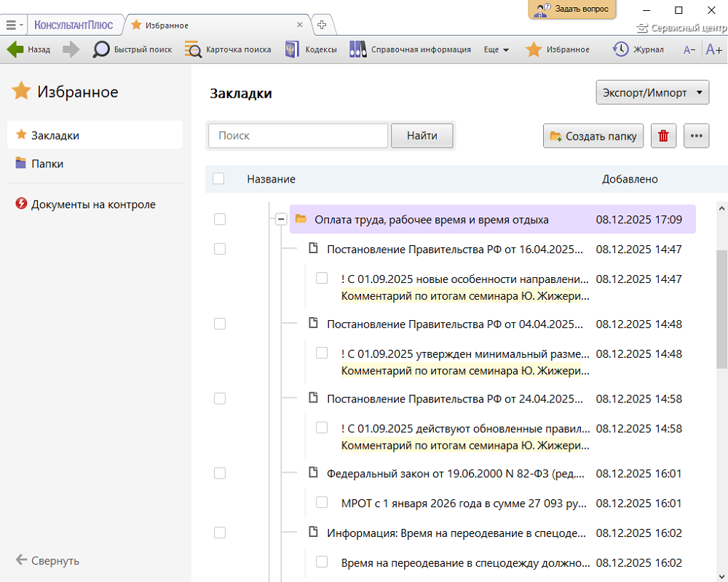Click the bookmark search input field

pyautogui.click(x=298, y=136)
